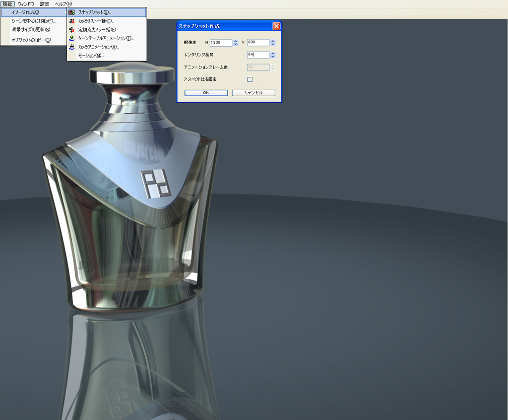The image size is (508, 420).
Task: Click the 定視点カメラ一括 icon
Action: pyautogui.click(x=72, y=30)
